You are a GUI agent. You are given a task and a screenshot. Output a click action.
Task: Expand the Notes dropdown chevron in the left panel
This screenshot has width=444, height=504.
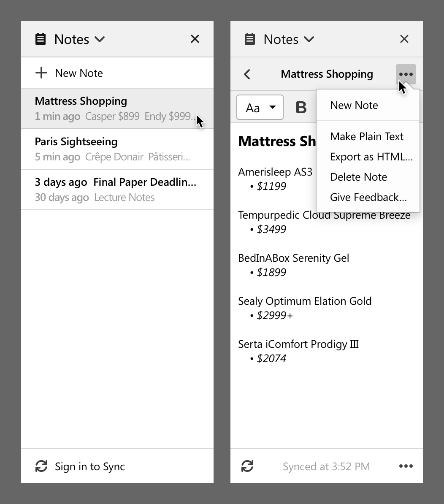tap(100, 39)
